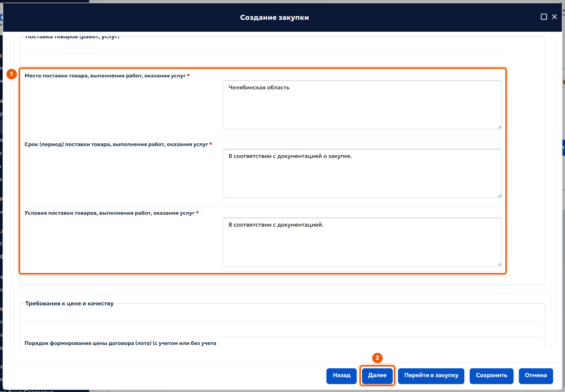Click the delivery period textarea
The width and height of the screenshot is (565, 392).
point(362,173)
